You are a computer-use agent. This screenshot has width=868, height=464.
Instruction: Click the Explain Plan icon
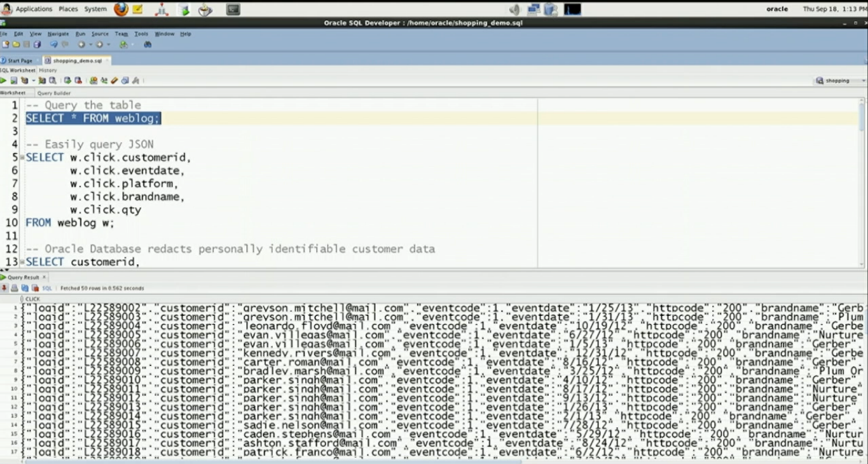(x=24, y=80)
